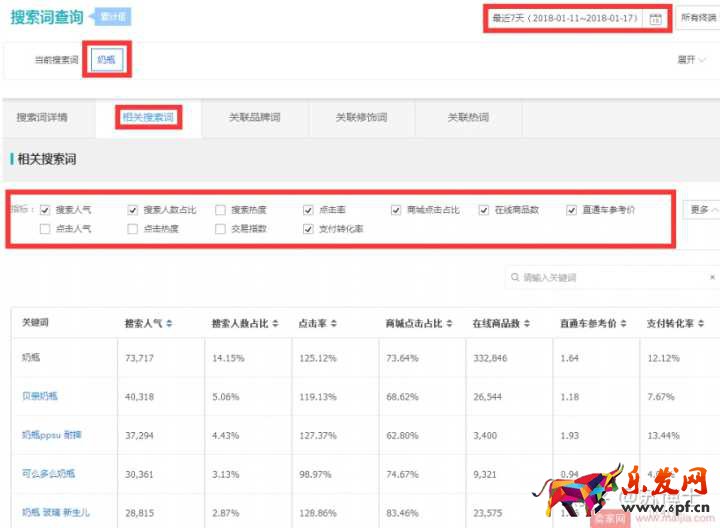Enable the 搜索热度 indicator checkbox
720x528 pixels.
pos(220,210)
